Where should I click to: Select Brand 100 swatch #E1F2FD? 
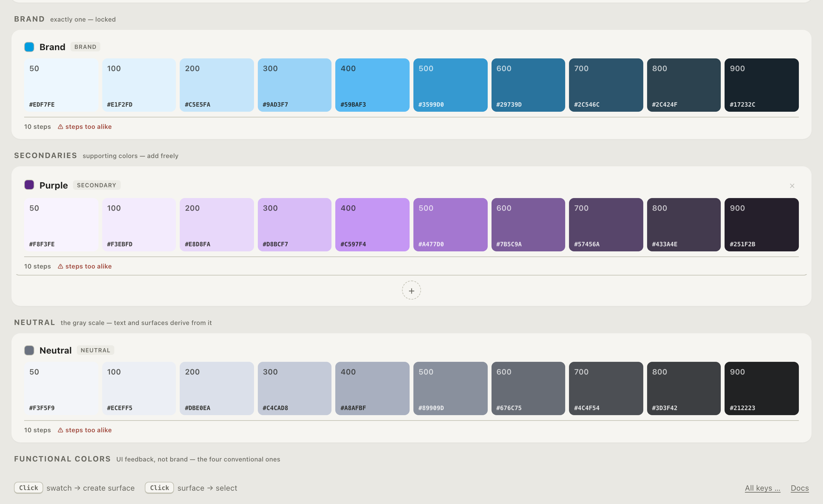tap(139, 85)
